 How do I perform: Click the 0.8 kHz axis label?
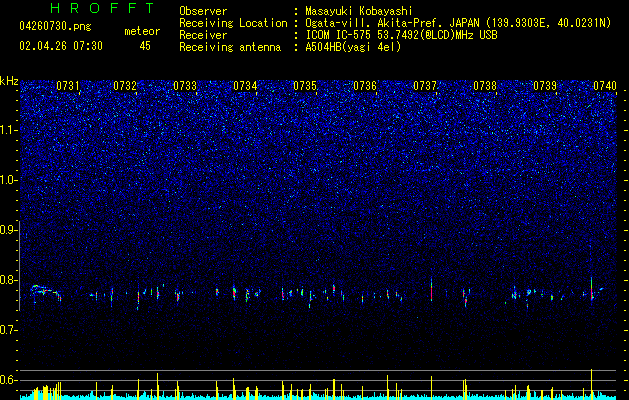point(8,280)
